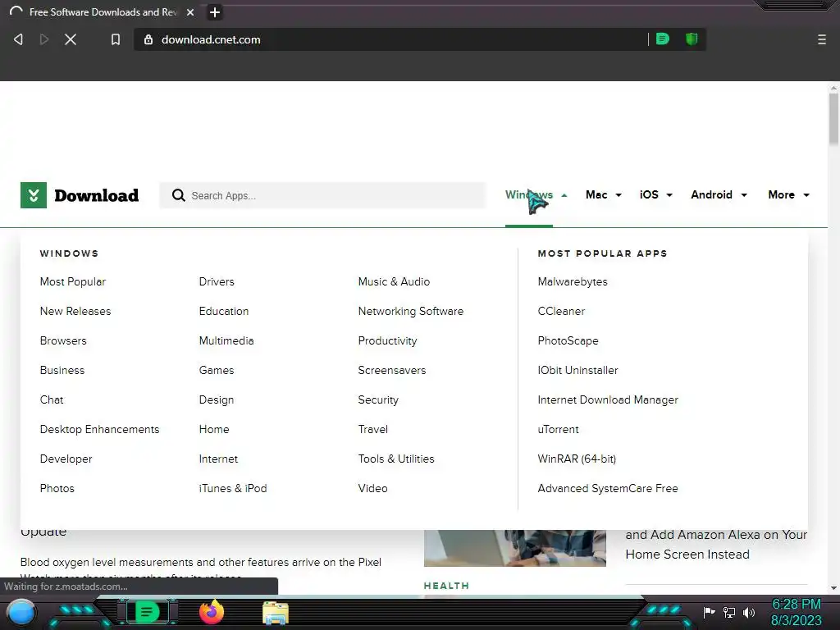The height and width of the screenshot is (630, 840).
Task: Open the Business category
Action: pyautogui.click(x=62, y=370)
